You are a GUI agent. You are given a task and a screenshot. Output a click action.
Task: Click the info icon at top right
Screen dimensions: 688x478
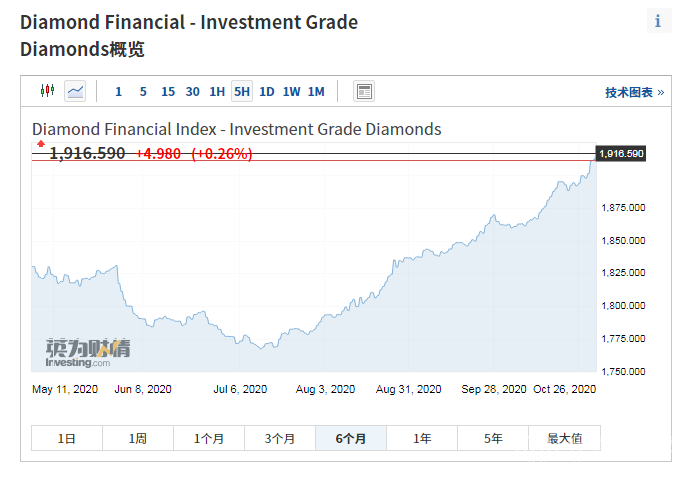click(x=658, y=21)
